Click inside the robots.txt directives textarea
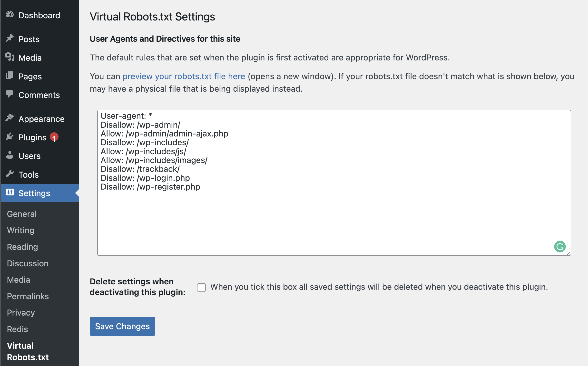 (x=334, y=183)
